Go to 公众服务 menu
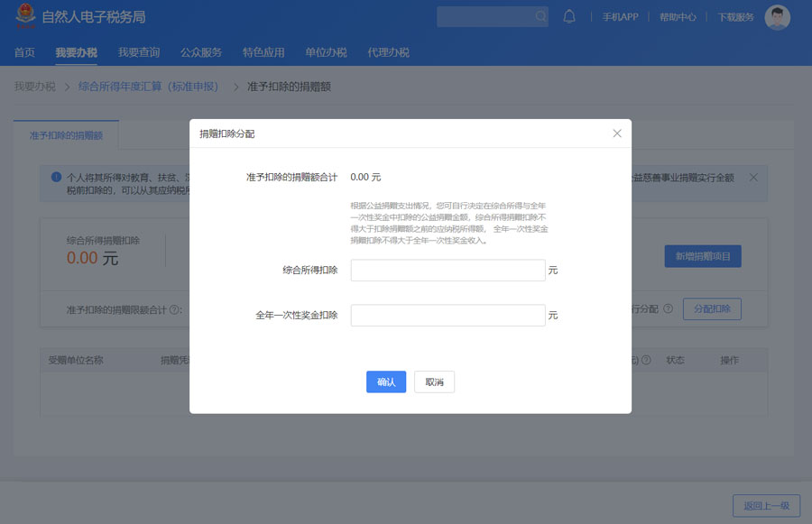 click(201, 52)
